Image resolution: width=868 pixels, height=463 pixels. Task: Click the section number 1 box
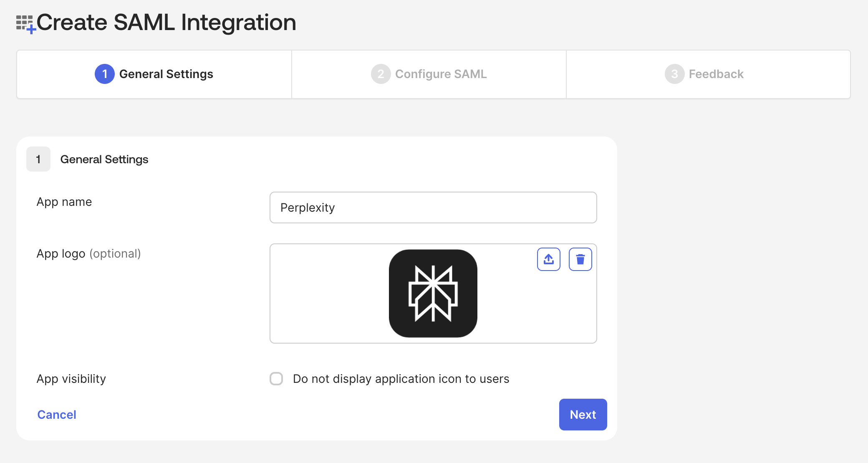[38, 159]
